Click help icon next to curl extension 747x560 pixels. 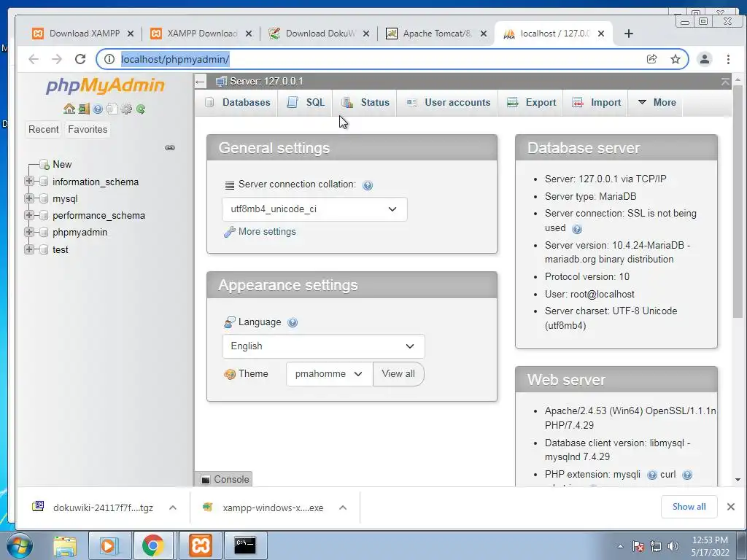tap(686, 475)
